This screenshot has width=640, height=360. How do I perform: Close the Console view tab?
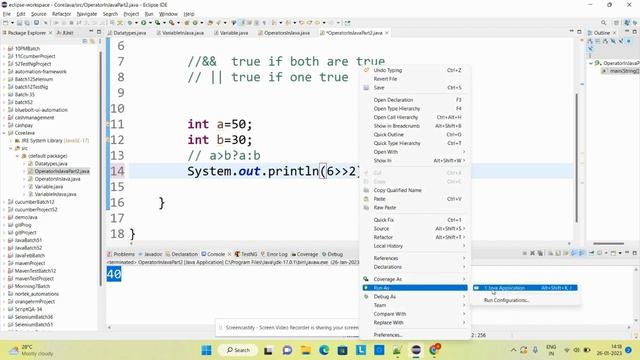pyautogui.click(x=229, y=254)
